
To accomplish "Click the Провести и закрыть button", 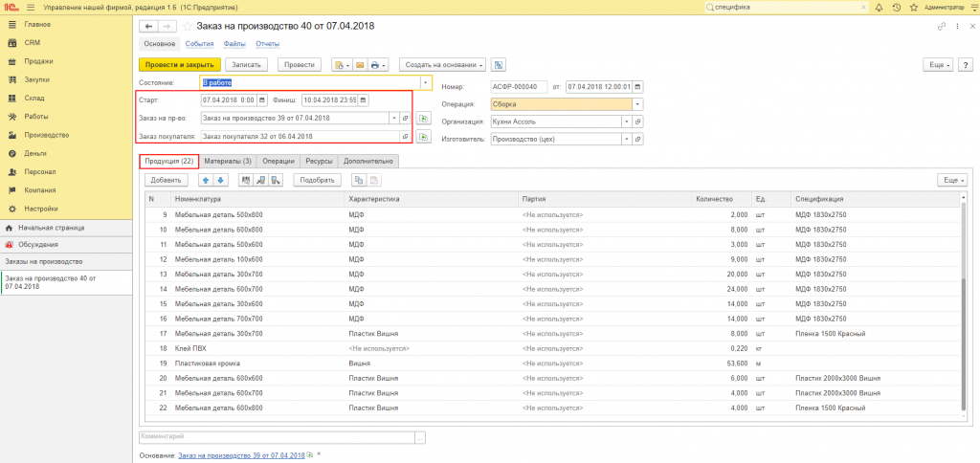I will [x=179, y=65].
